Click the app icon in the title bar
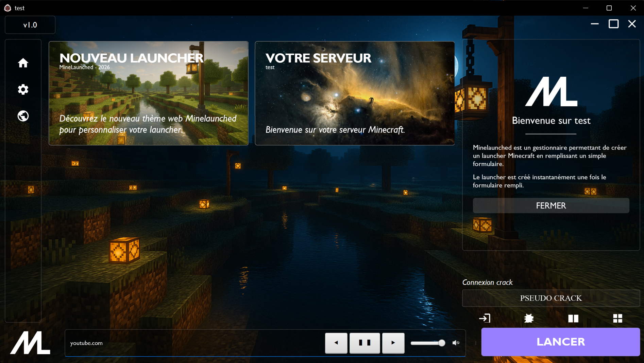The height and width of the screenshot is (363, 644). (7, 8)
